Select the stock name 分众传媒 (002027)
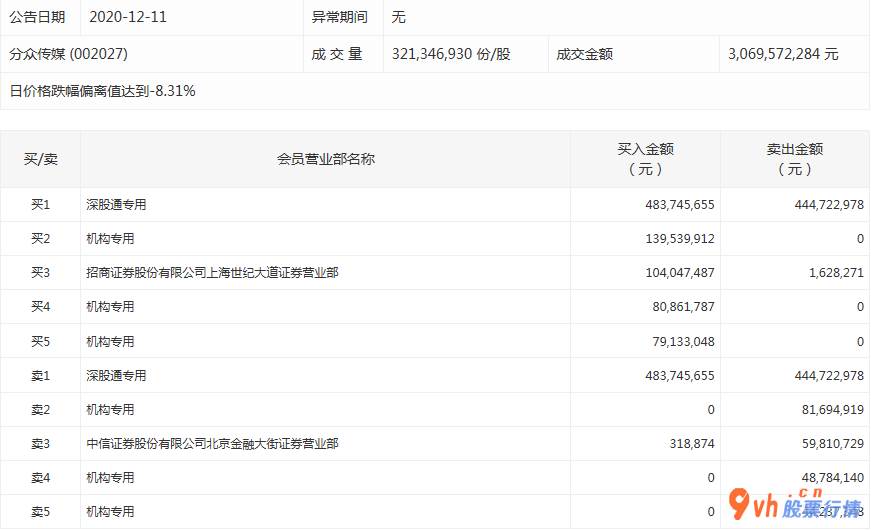 click(x=68, y=54)
